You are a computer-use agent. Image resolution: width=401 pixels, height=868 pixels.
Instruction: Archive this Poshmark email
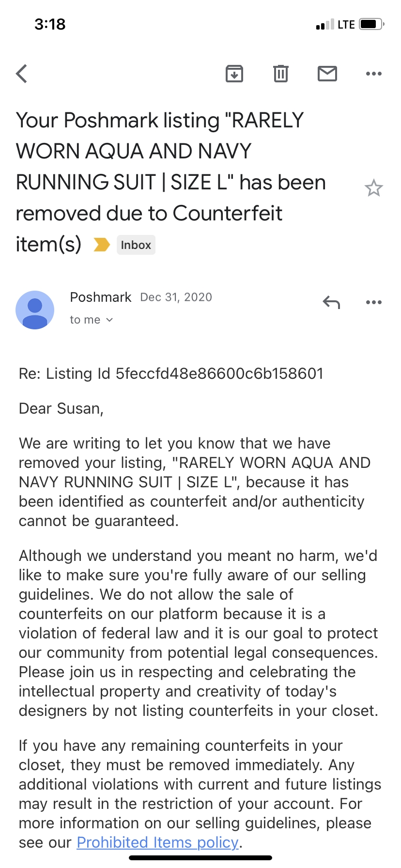point(234,74)
